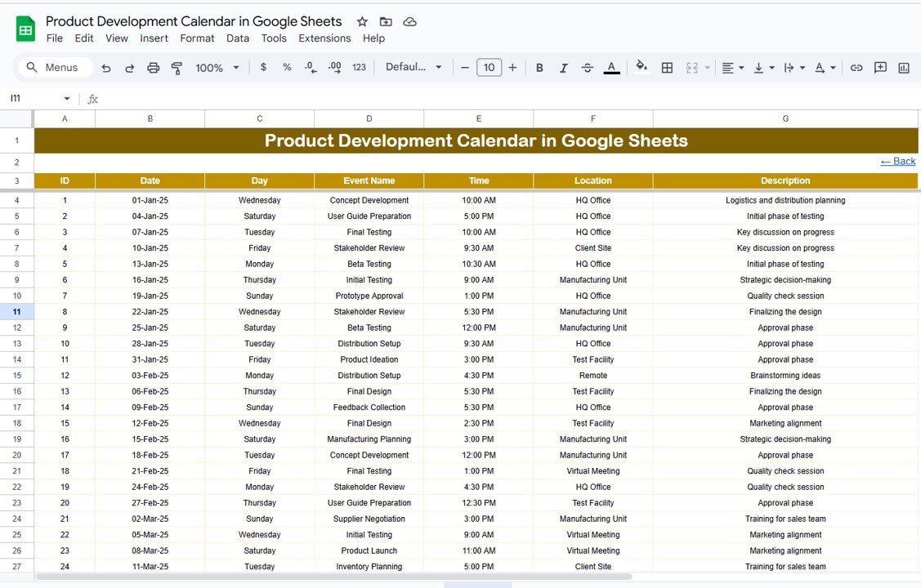Star this spreadsheet document

(362, 22)
